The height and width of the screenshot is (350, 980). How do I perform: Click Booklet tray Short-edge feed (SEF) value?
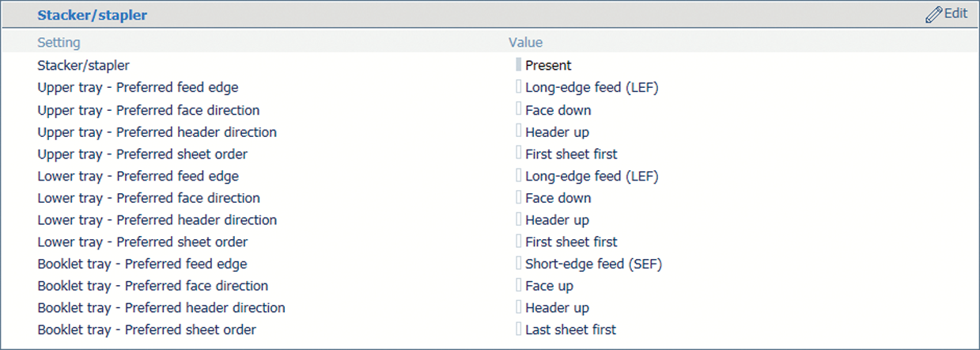(593, 264)
